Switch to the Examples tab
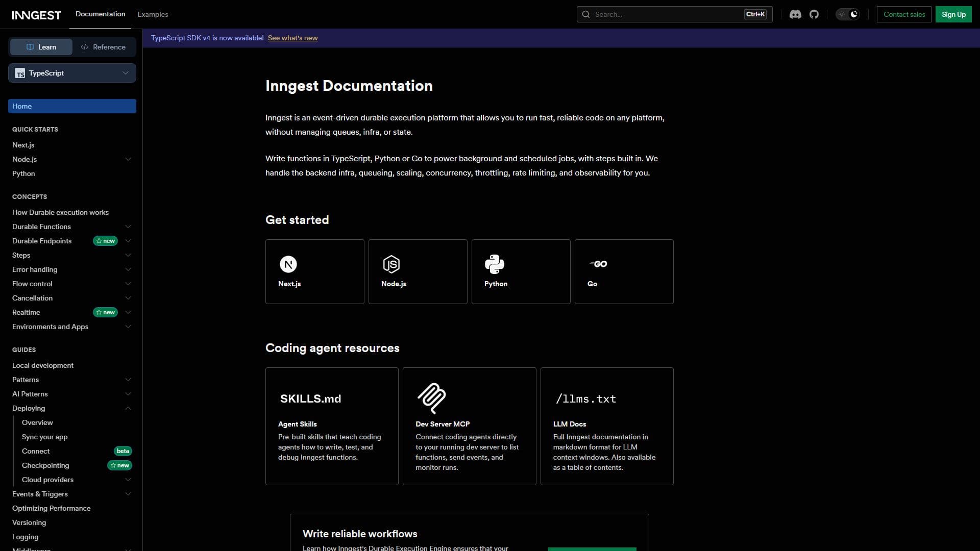Viewport: 980px width, 551px height. (153, 14)
